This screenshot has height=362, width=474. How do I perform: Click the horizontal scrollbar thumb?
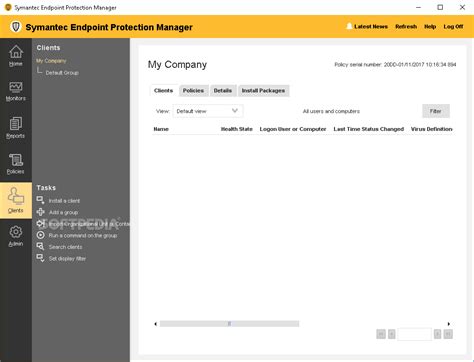[x=229, y=324]
